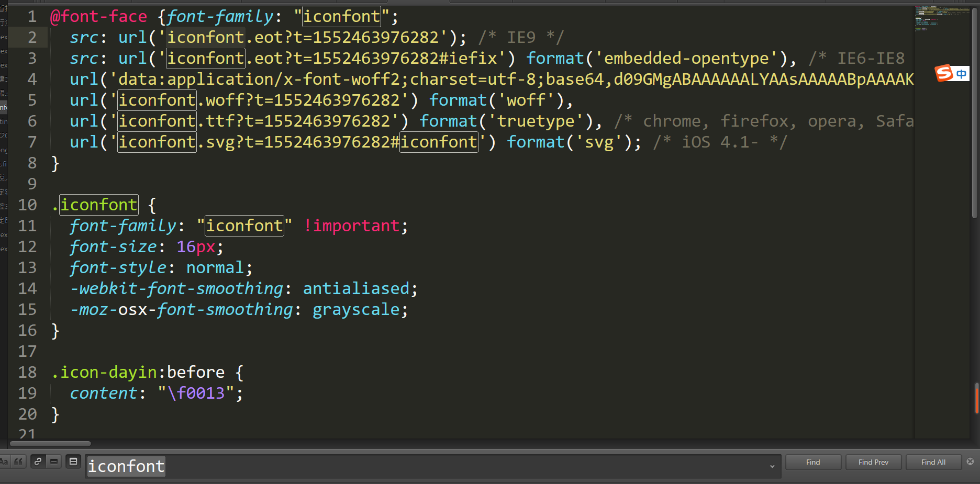The width and height of the screenshot is (980, 484).
Task: Click the code minimap preview
Action: tap(941, 18)
